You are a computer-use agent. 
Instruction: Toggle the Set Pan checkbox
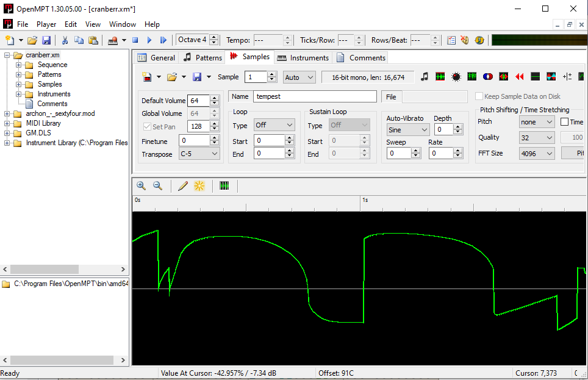[147, 127]
